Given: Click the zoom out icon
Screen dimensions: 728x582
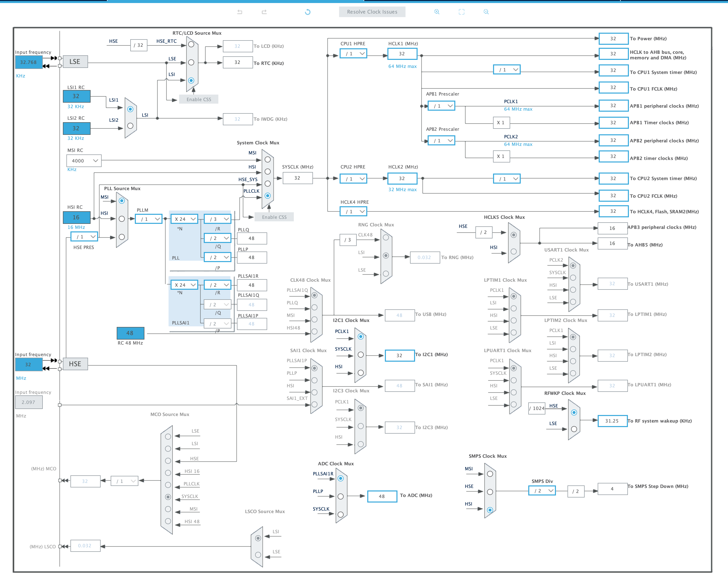Looking at the screenshot, I should tap(486, 12).
